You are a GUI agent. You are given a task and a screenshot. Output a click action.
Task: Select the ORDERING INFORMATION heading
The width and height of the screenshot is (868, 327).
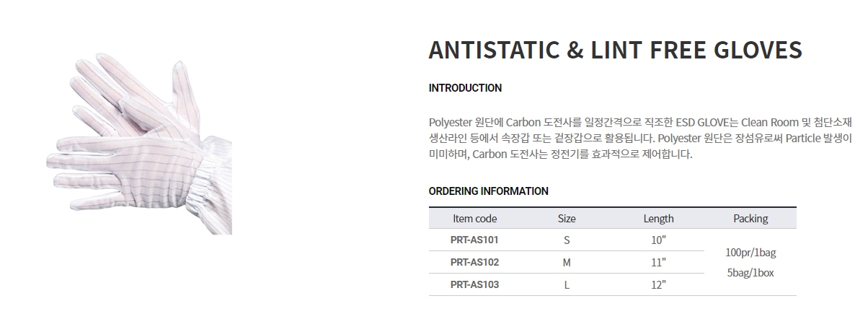488,191
